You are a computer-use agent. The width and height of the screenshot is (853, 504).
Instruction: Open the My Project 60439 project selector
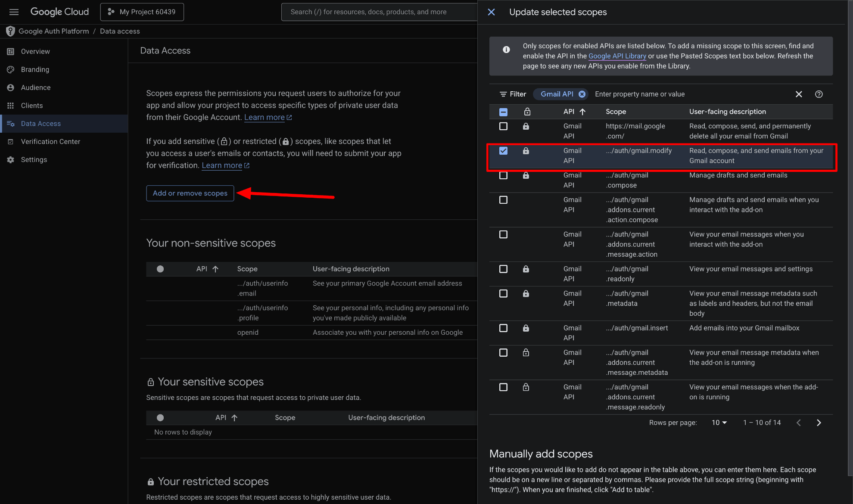tap(142, 12)
